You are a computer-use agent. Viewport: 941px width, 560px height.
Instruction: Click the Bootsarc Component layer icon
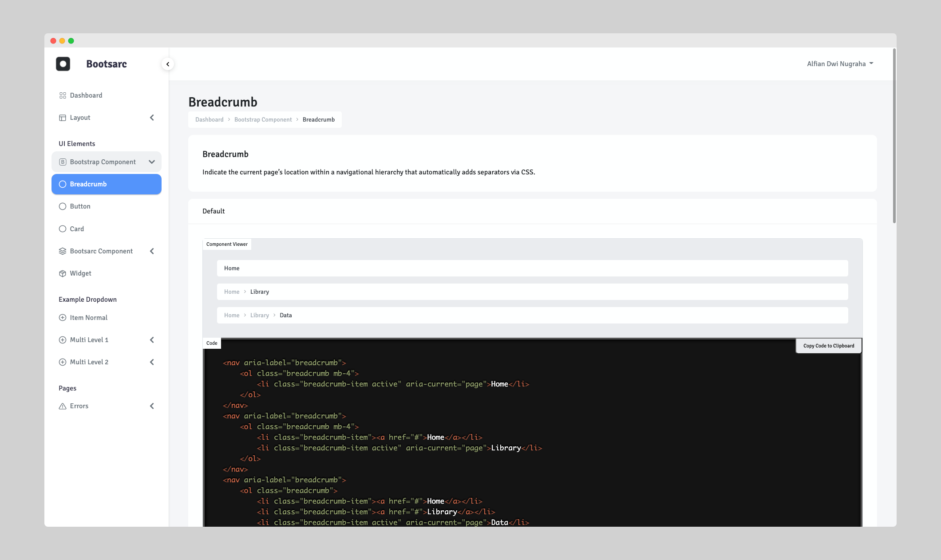point(62,251)
